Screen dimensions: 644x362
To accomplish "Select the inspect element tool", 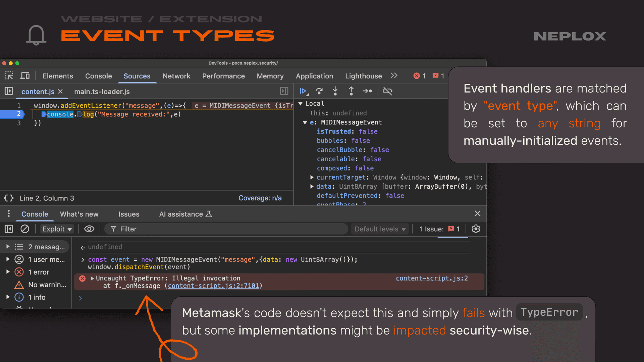I will click(x=9, y=76).
